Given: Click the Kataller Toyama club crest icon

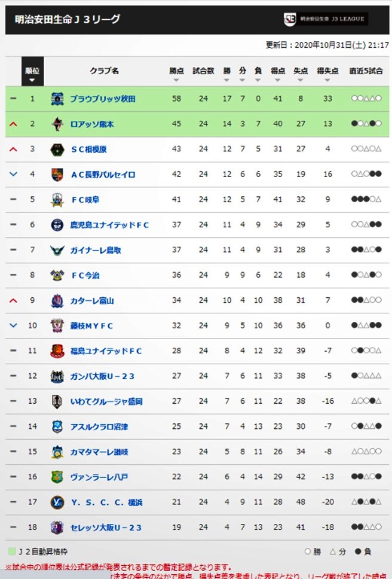Looking at the screenshot, I should [x=57, y=301].
